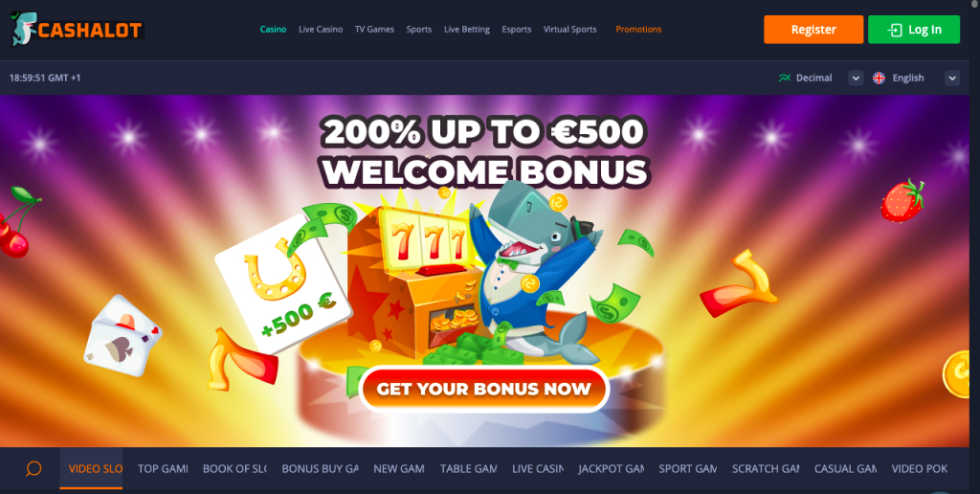This screenshot has width=980, height=494.
Task: Expand the Decimal odds format dropdown
Action: coord(856,79)
